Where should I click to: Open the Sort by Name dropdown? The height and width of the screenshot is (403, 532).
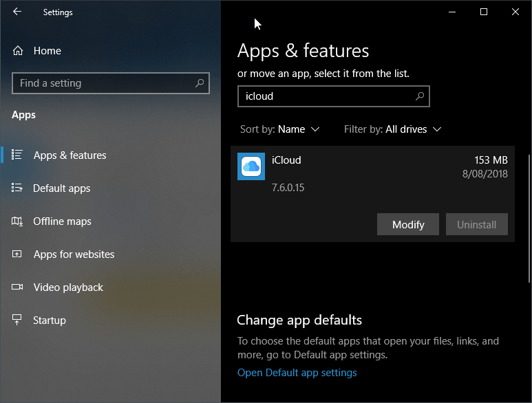point(279,129)
